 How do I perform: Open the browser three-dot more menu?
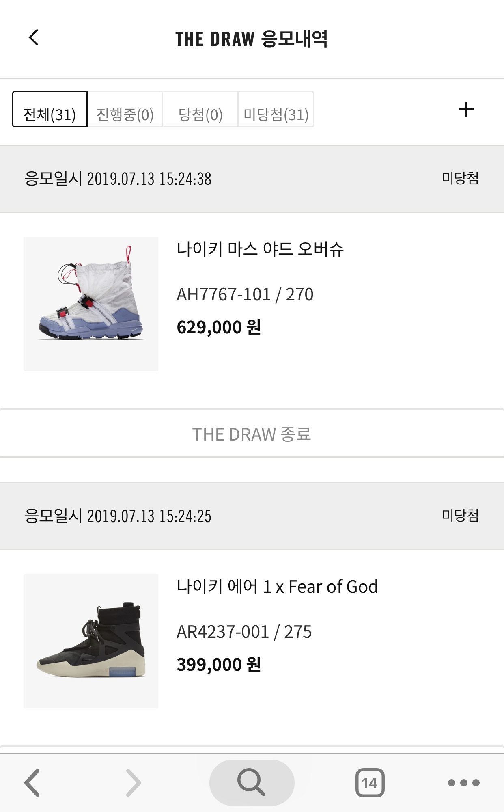pyautogui.click(x=463, y=782)
